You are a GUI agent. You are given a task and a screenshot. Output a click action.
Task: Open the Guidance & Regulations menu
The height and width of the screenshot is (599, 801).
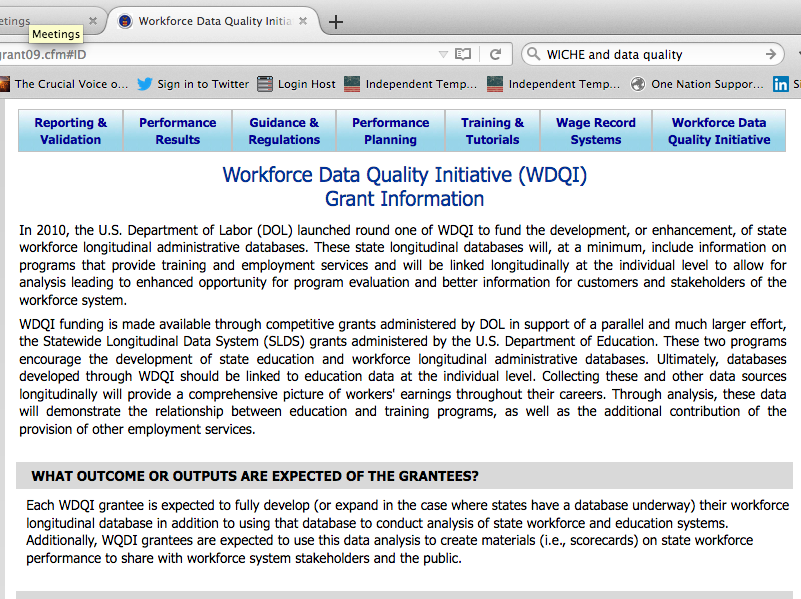tap(284, 131)
